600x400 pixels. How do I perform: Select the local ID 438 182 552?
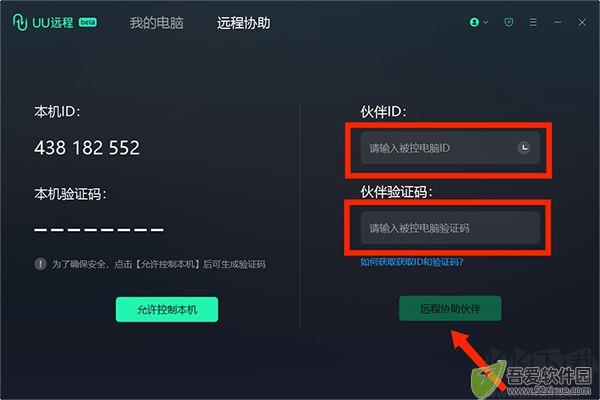click(87, 148)
